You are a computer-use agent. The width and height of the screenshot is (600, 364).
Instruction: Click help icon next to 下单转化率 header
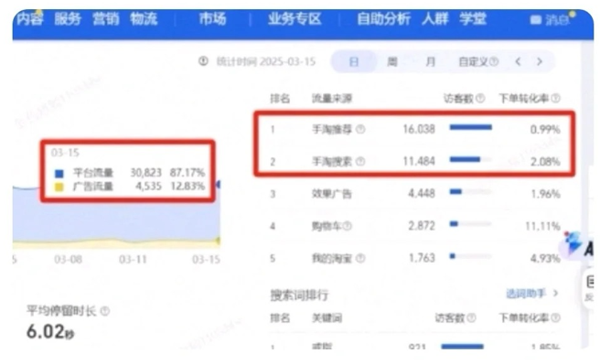556,99
